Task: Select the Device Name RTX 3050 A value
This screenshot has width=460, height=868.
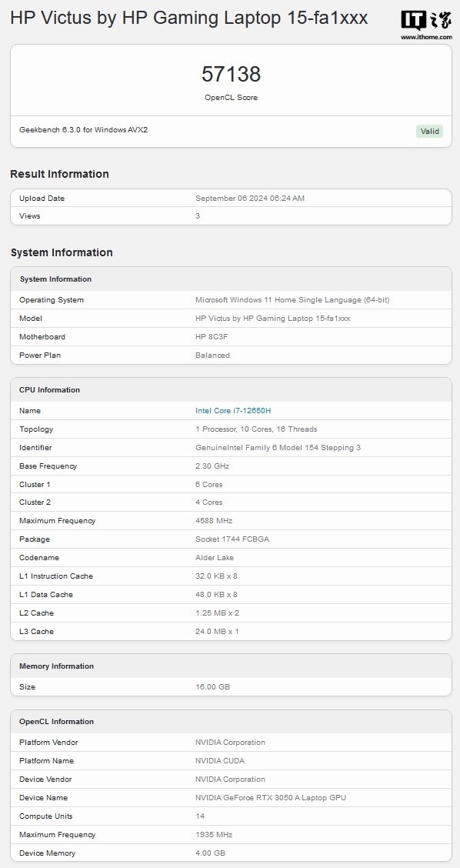Action: [271, 798]
